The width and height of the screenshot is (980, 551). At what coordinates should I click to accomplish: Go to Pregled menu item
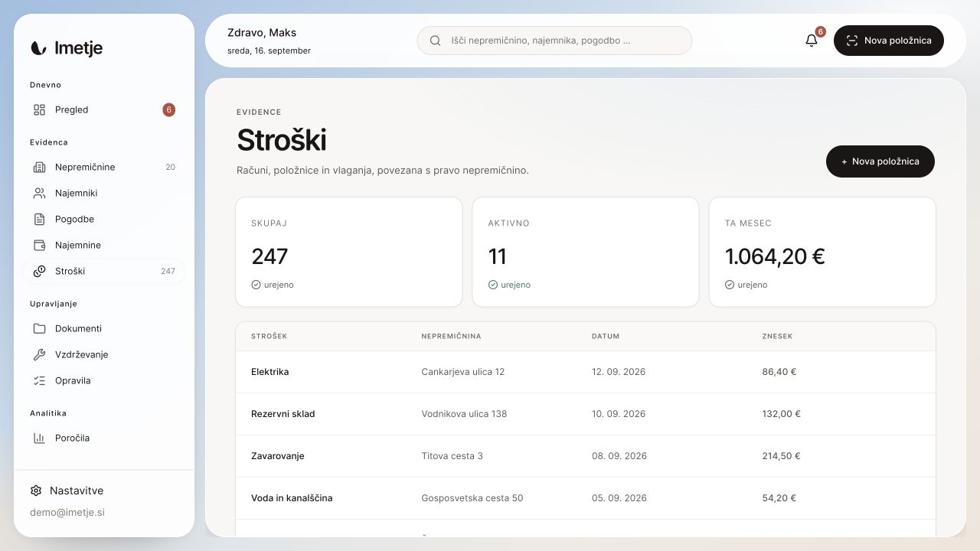(104, 109)
